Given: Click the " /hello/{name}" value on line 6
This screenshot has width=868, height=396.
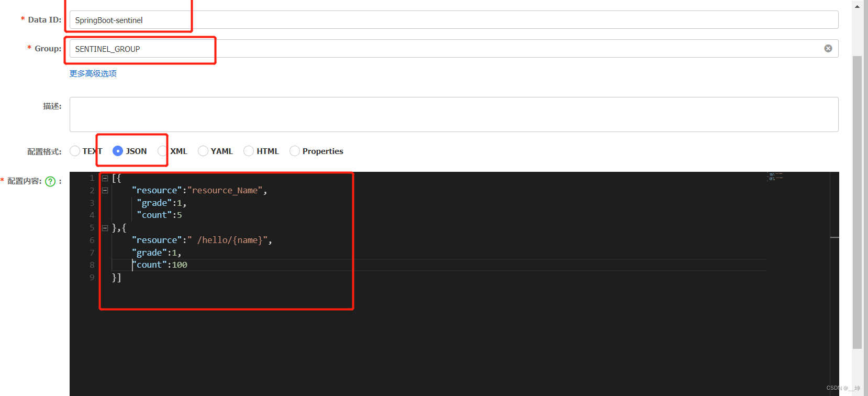Looking at the screenshot, I should (227, 240).
